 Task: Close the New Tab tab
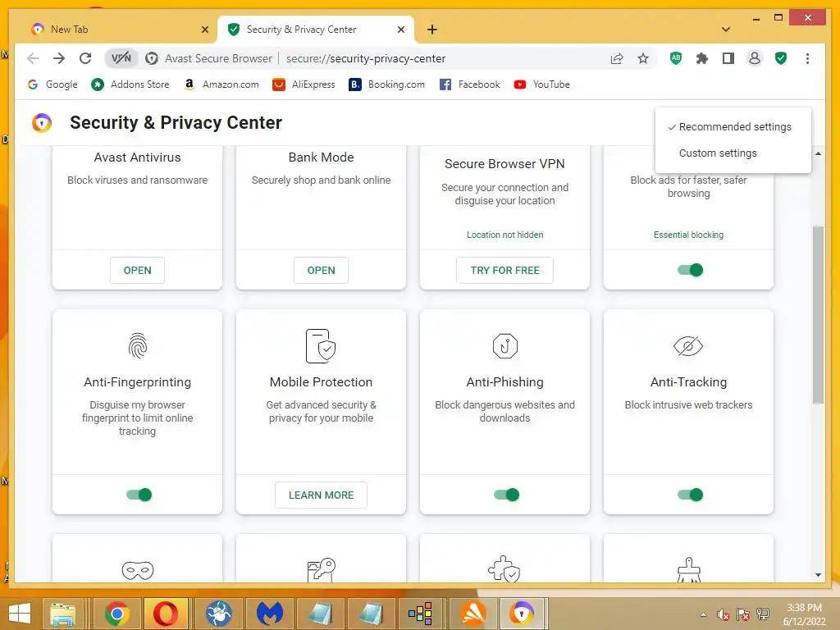204,30
